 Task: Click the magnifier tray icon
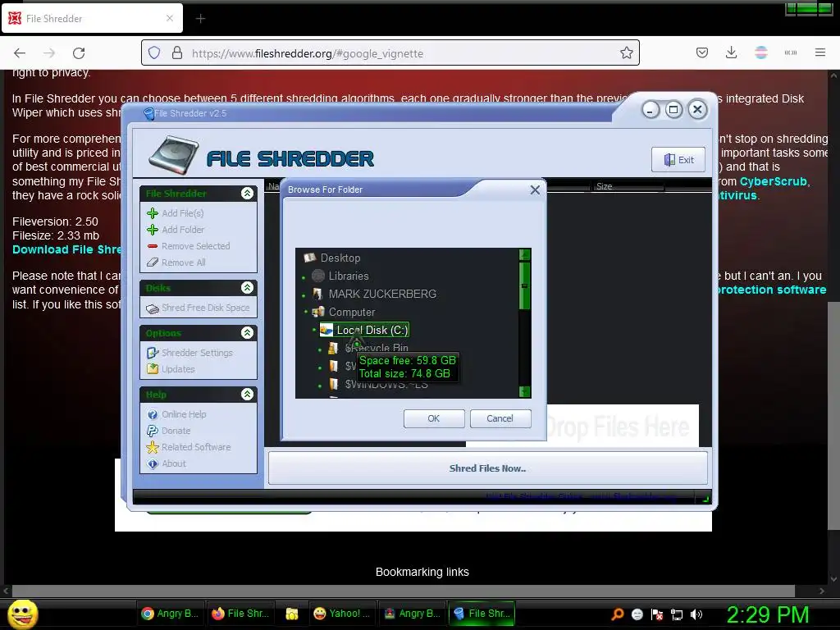point(618,614)
